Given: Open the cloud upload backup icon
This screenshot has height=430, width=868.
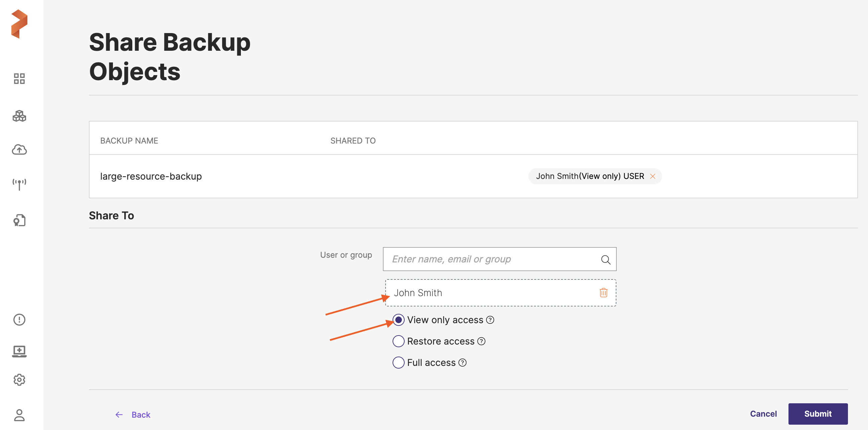Looking at the screenshot, I should coord(19,150).
